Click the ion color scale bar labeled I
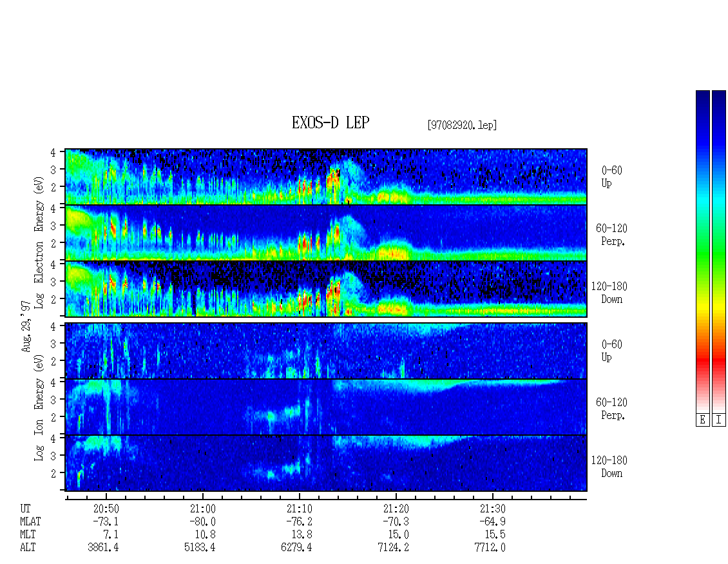This screenshot has width=728, height=564. click(719, 251)
